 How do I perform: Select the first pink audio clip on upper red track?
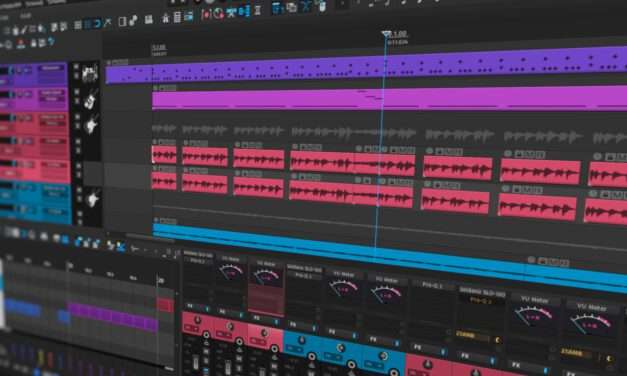pyautogui.click(x=164, y=155)
